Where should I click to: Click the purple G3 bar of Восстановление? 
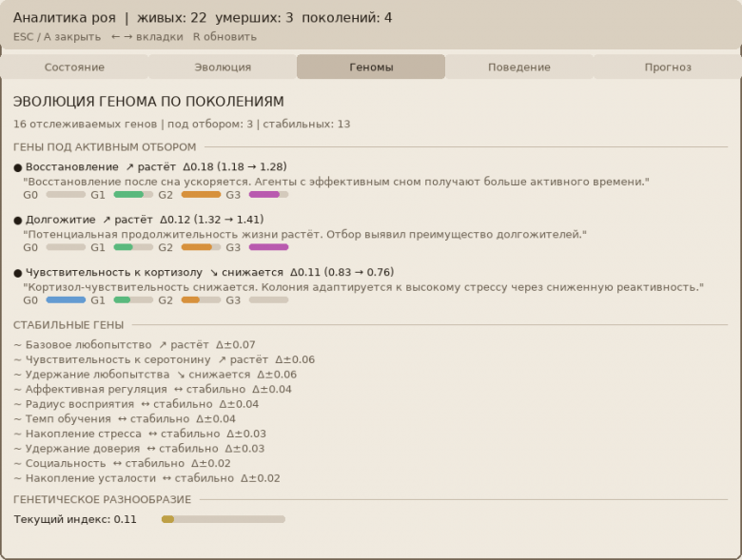coord(269,194)
